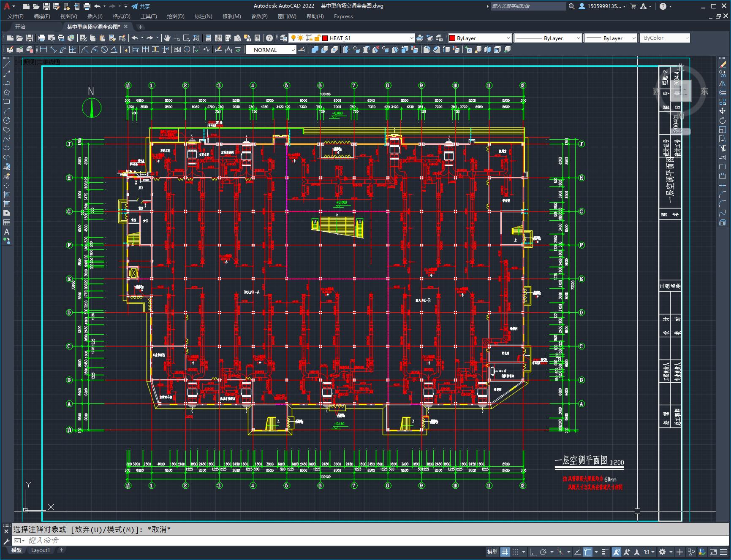The image size is (731, 560).
Task: Click the Customization menu icon in status bar
Action: click(x=723, y=552)
